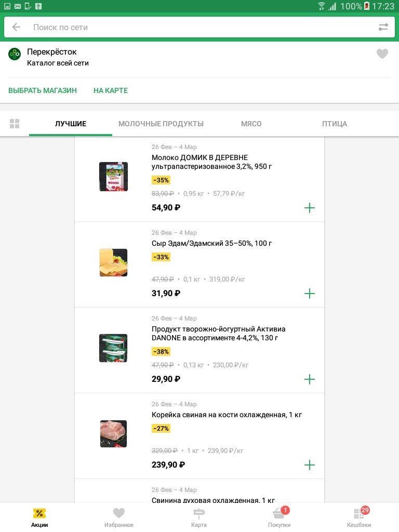Open Сыр Эдам/Эдамский product title
This screenshot has width=399, height=532.
pos(212,243)
